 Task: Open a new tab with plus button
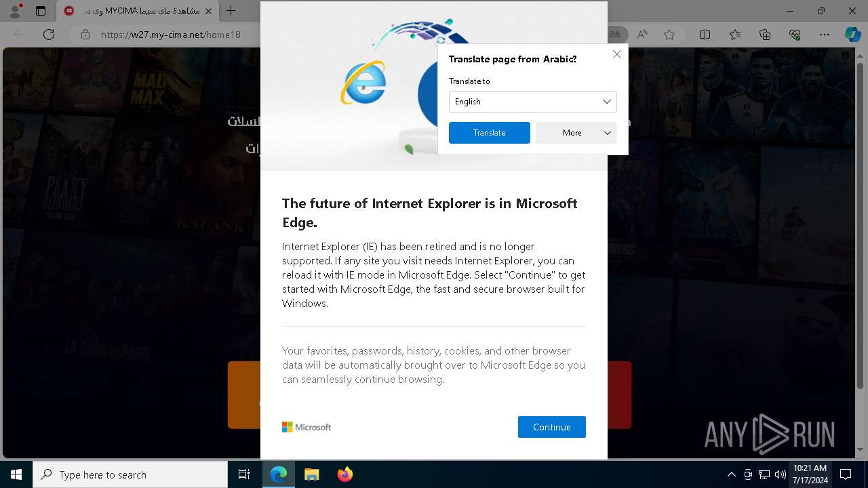coord(231,11)
